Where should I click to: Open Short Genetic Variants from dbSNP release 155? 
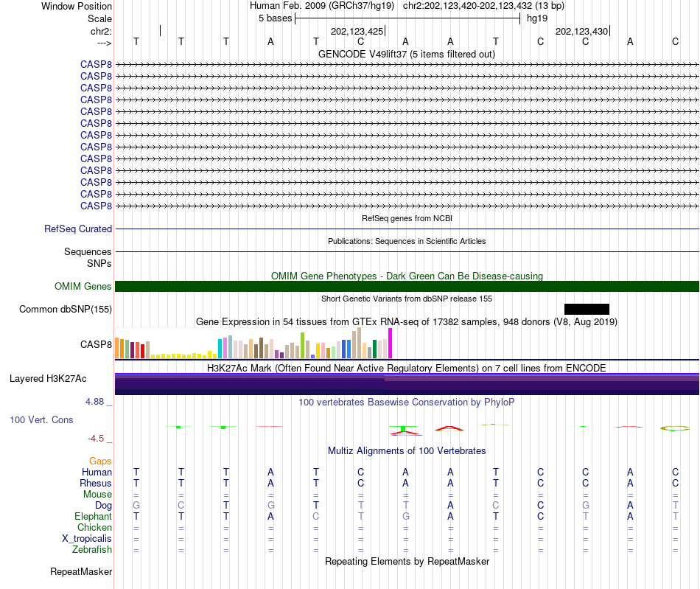point(407,299)
